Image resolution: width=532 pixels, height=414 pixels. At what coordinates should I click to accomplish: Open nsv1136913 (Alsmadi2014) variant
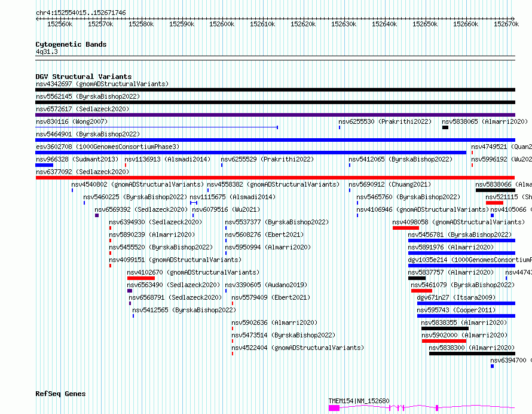pos(167,159)
